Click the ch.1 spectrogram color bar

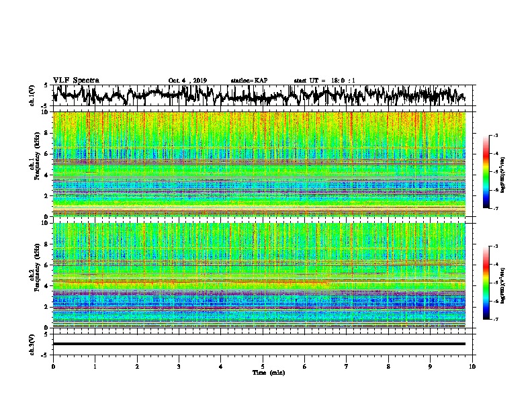[x=486, y=172]
